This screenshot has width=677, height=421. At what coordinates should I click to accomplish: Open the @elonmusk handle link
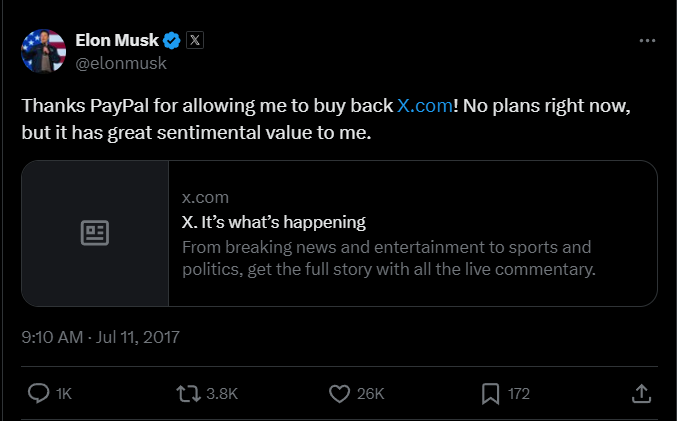click(121, 63)
